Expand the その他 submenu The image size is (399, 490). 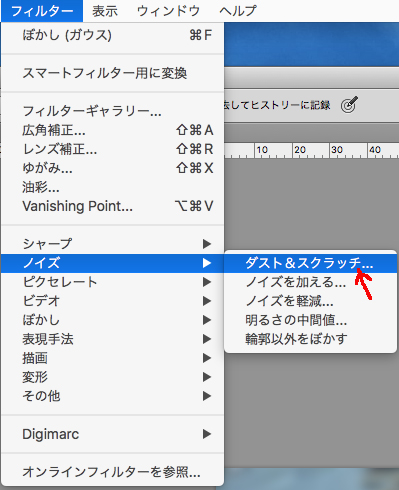112,396
